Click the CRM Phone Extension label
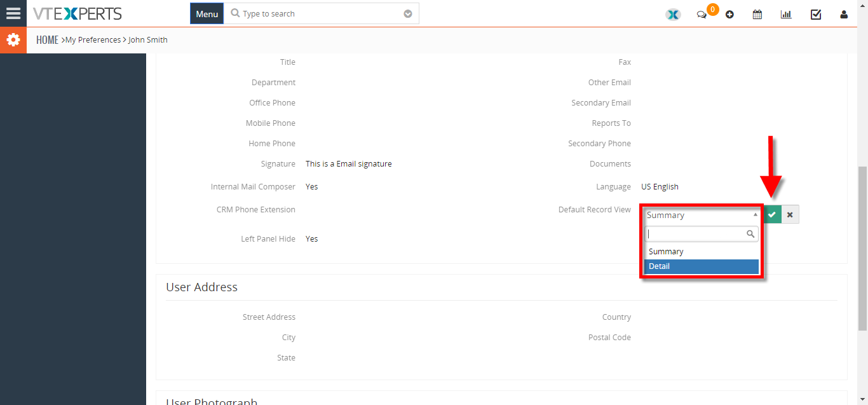 click(256, 210)
